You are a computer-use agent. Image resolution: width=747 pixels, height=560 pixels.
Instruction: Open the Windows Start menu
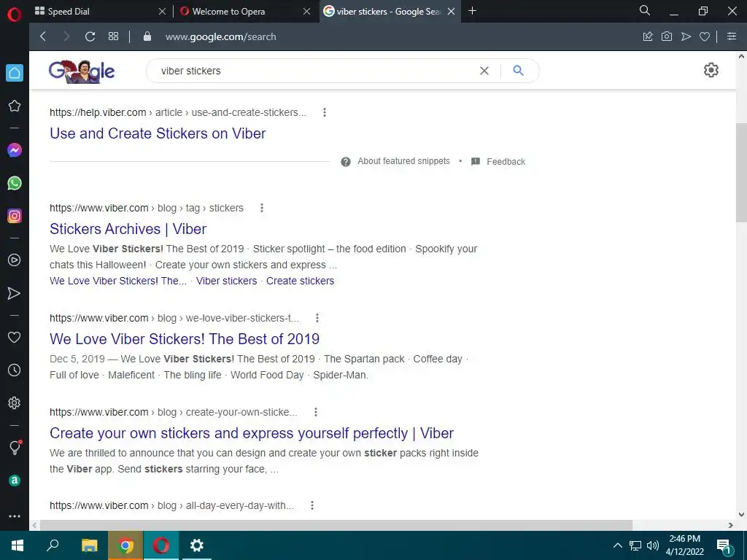tap(18, 545)
